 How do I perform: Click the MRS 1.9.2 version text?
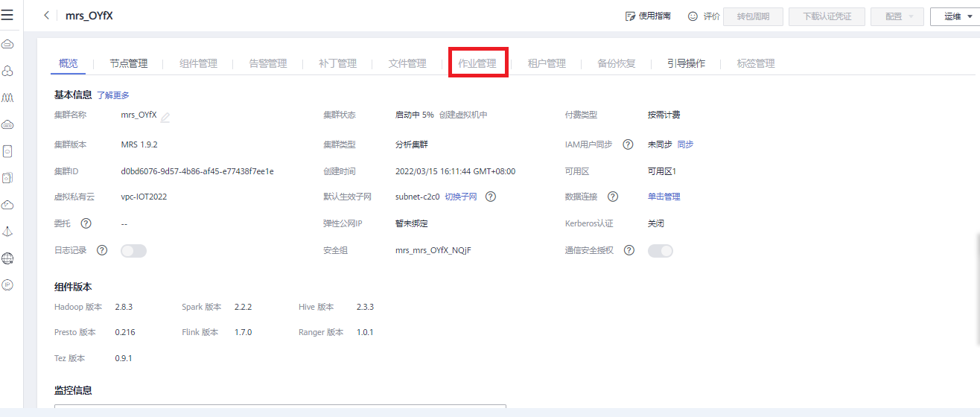coord(139,144)
